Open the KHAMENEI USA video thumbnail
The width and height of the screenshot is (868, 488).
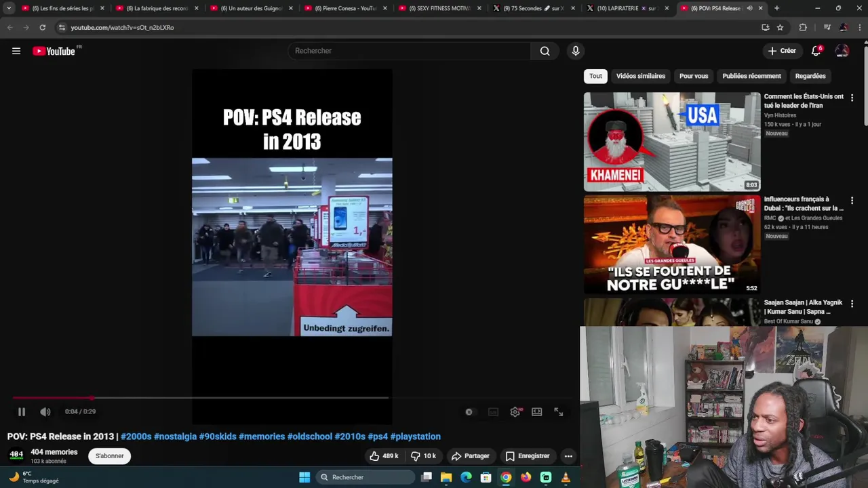click(672, 142)
